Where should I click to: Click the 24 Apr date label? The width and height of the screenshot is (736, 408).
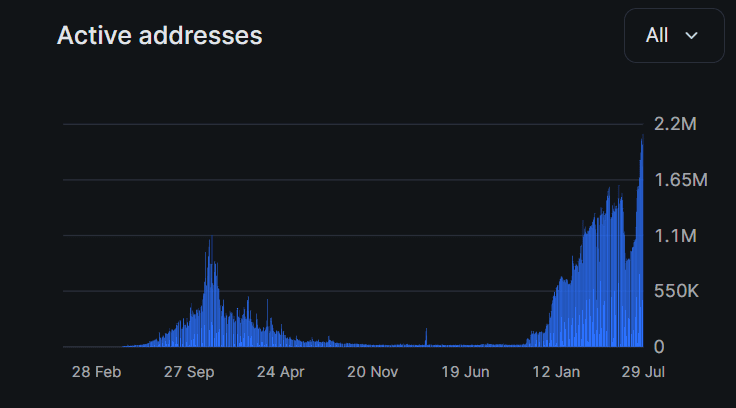pyautogui.click(x=281, y=372)
